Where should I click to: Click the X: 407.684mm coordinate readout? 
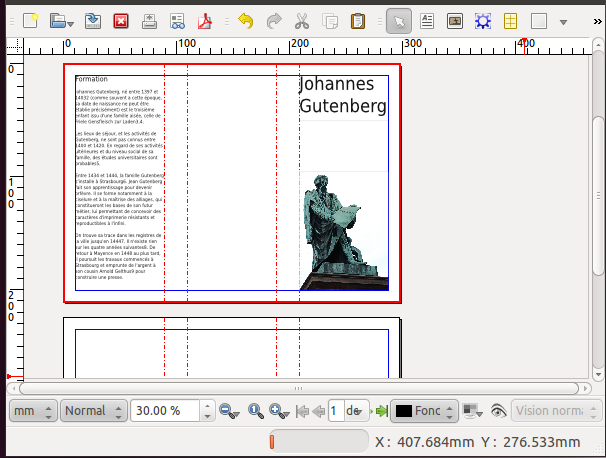(424, 442)
